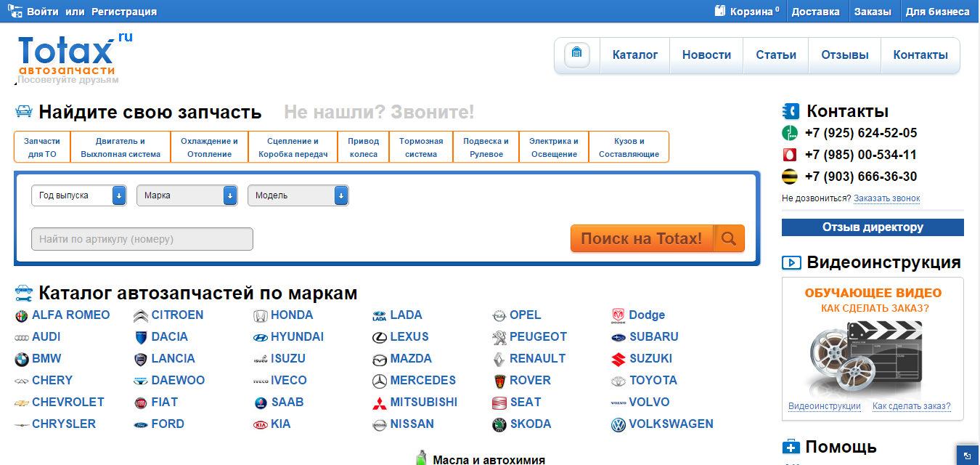Click the Totax.ru site logo

pos(75,54)
